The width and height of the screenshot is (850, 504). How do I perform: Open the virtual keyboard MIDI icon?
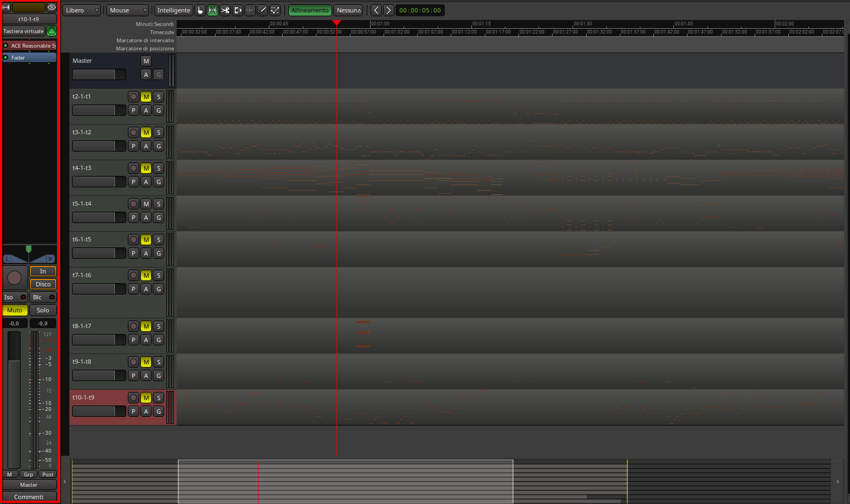(x=51, y=31)
